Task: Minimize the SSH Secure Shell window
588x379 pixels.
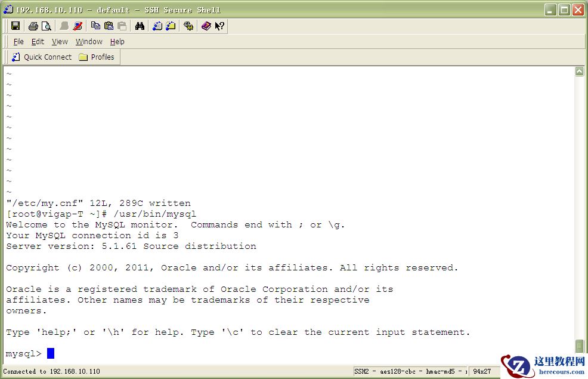Action: (550, 10)
